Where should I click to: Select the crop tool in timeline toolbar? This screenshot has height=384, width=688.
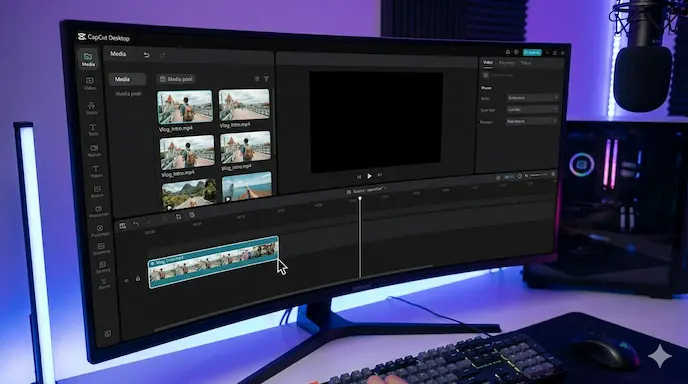pos(178,216)
